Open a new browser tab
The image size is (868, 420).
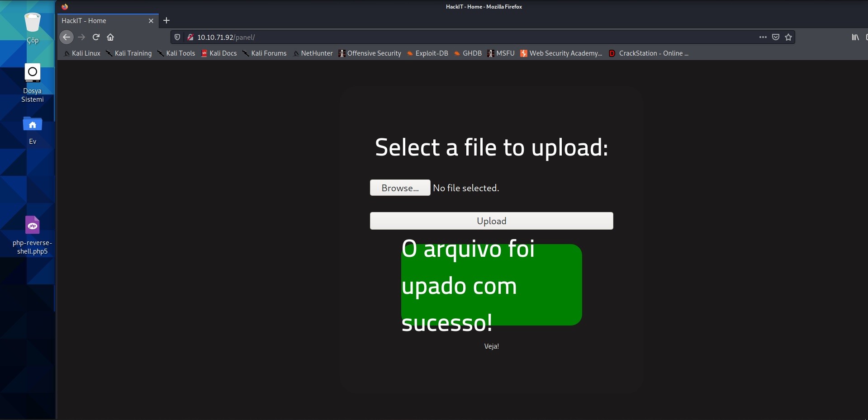click(166, 20)
